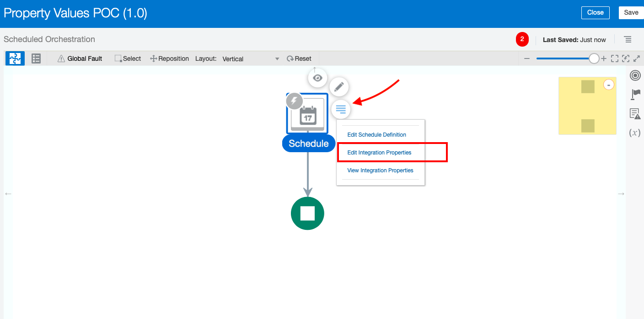Edit the Schedule node with pencil icon
The height and width of the screenshot is (319, 644).
pyautogui.click(x=339, y=86)
